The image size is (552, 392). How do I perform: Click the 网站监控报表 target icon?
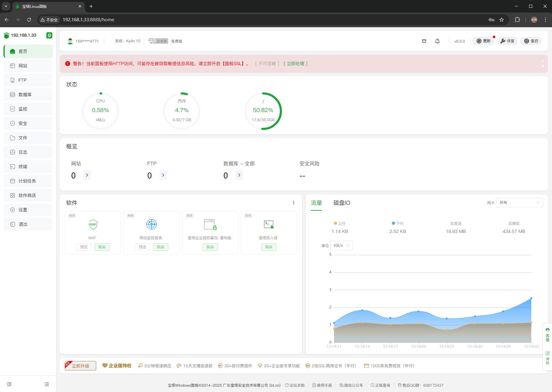click(152, 224)
